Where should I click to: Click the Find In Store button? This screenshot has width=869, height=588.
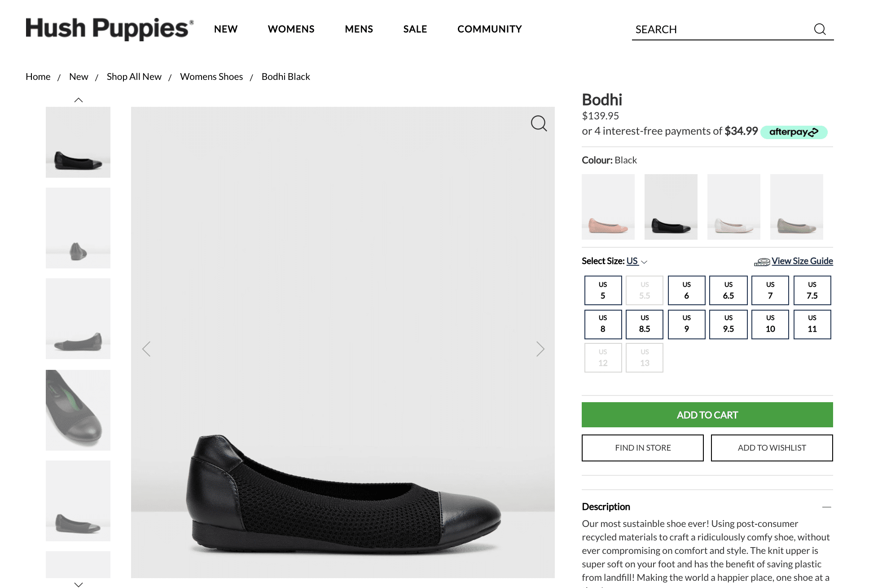[x=642, y=448]
